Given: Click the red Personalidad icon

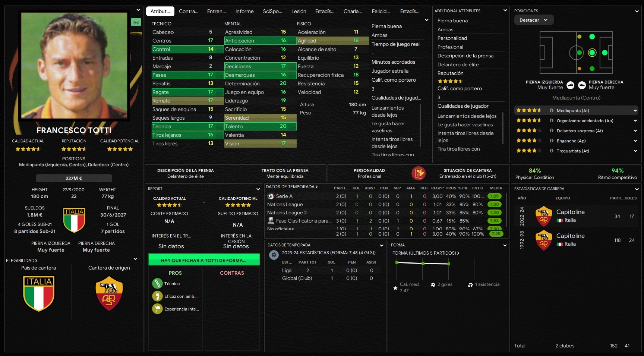Looking at the screenshot, I should pyautogui.click(x=419, y=173).
